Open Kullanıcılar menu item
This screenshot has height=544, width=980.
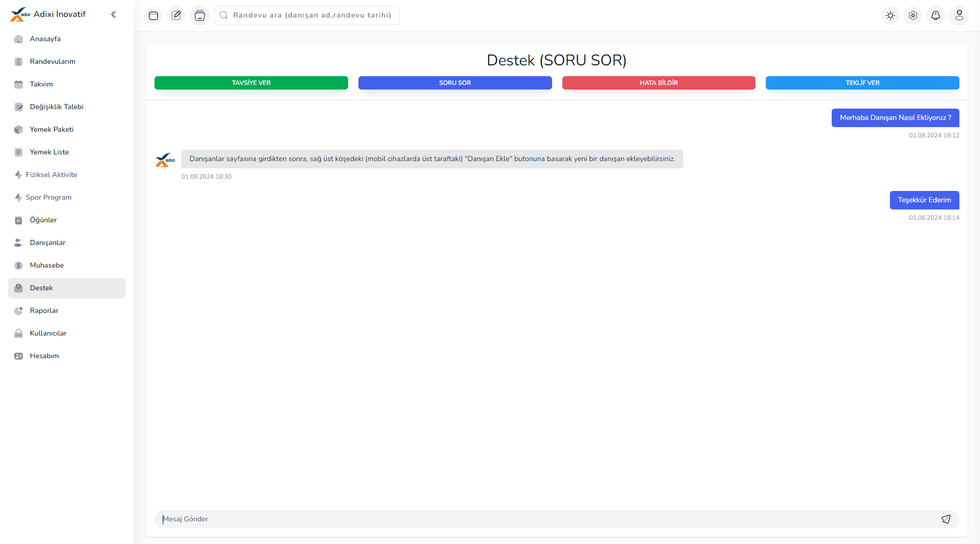[67, 334]
